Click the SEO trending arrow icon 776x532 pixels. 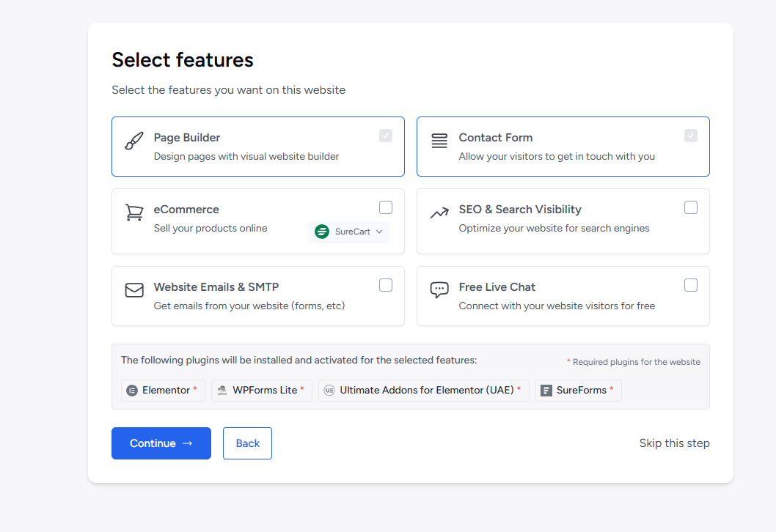439,213
